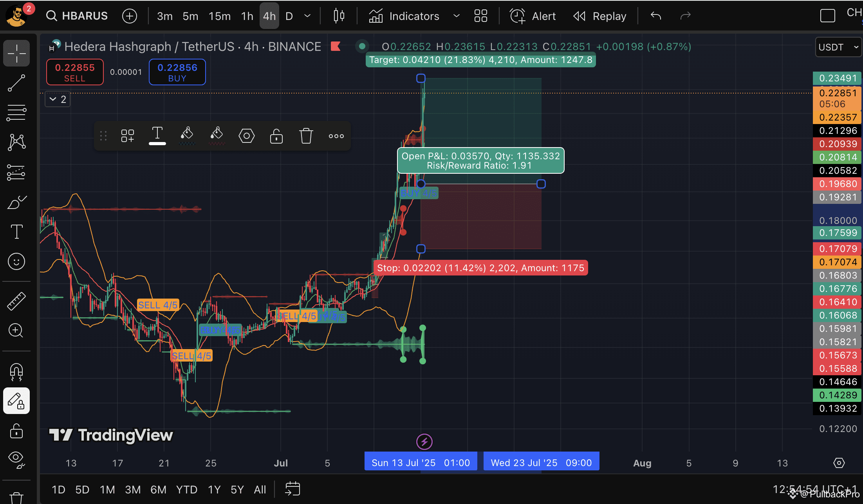This screenshot has width=863, height=504.
Task: Show All available chart history
Action: point(260,490)
